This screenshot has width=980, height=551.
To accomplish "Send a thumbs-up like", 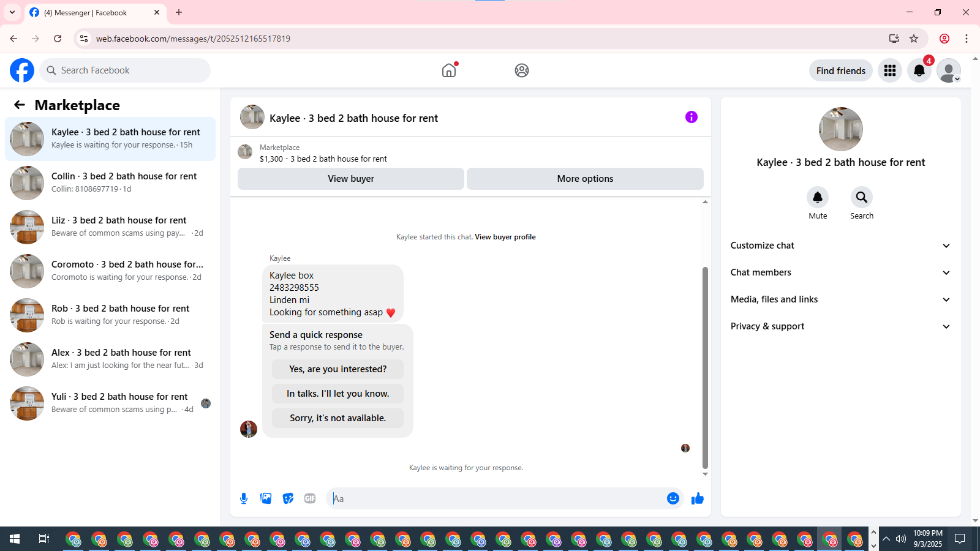I will coord(698,498).
